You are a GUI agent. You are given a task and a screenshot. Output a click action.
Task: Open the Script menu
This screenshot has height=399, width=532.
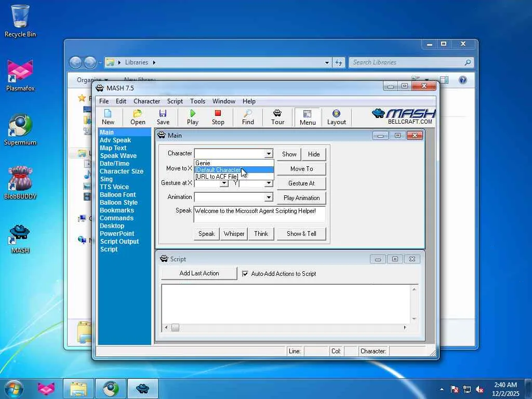pos(175,101)
